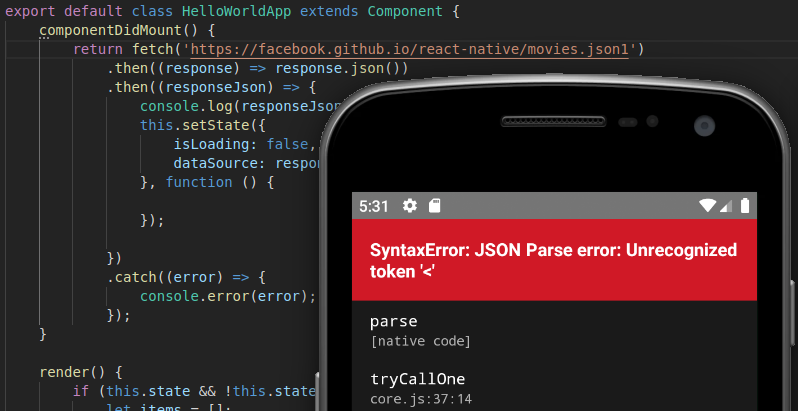Click the HelloWorldApp class name in code

coord(230,11)
